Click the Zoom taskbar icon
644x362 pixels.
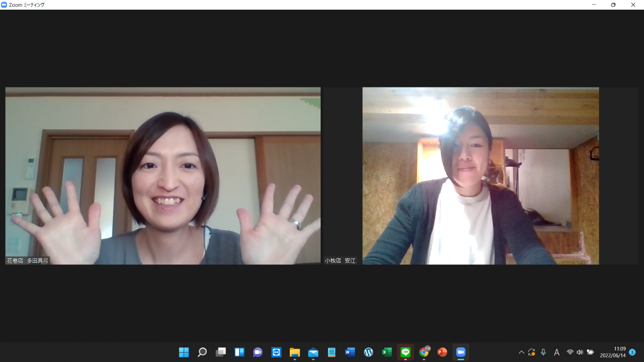pos(460,352)
